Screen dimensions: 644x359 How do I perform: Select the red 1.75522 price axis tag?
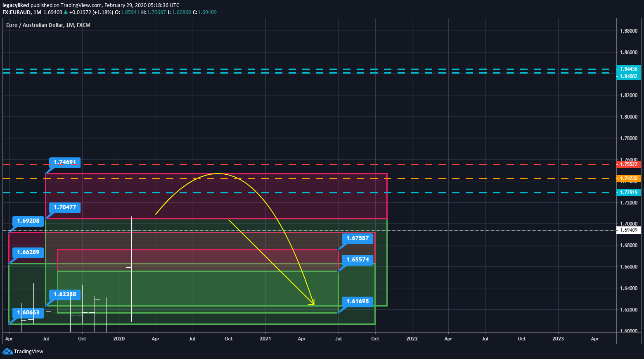629,164
